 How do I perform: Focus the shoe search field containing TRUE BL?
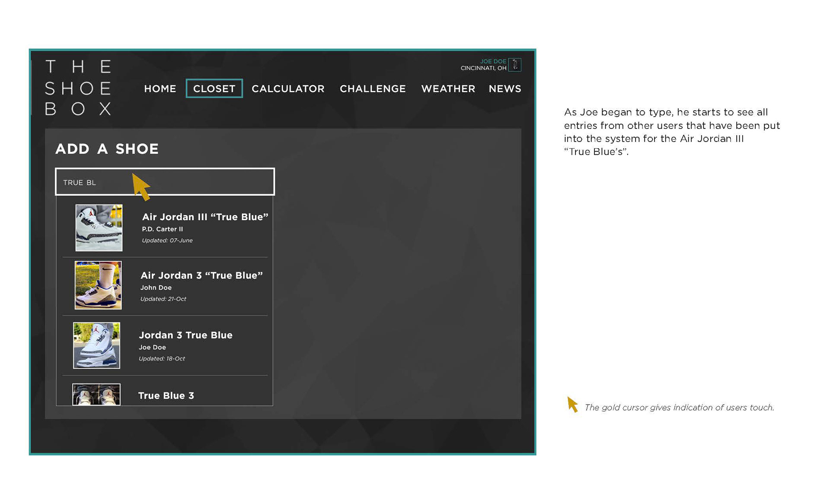pyautogui.click(x=165, y=182)
